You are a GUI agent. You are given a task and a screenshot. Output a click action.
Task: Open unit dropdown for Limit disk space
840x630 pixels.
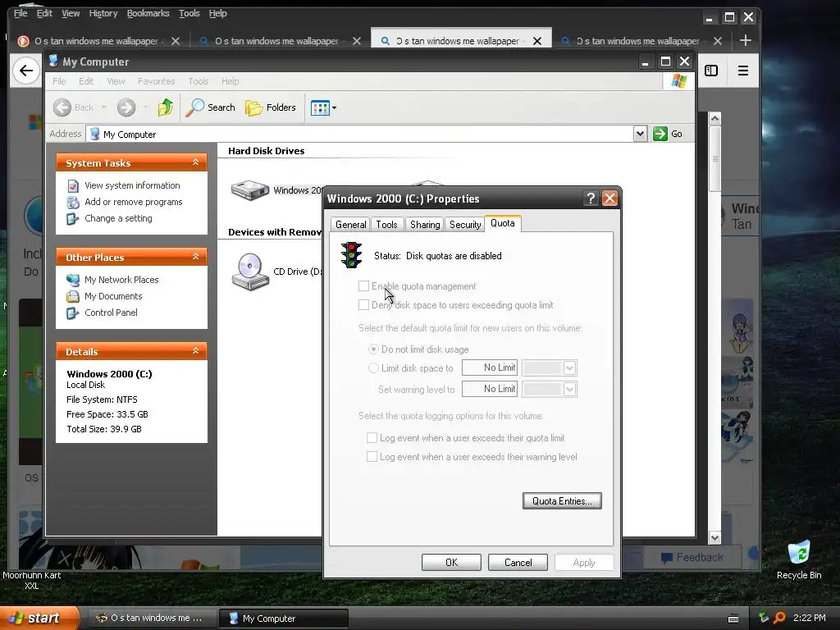click(x=569, y=368)
